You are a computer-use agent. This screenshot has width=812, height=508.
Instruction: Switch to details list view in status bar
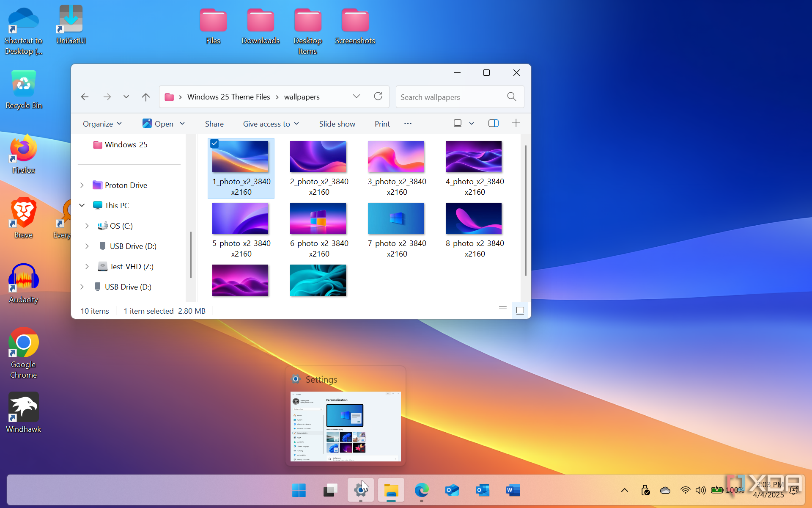point(503,310)
